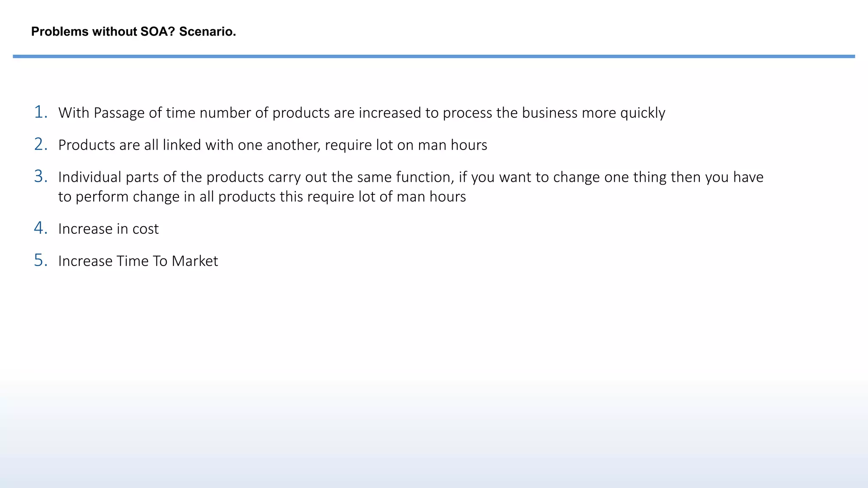
Task: Click the blue horizontal divider line
Action: click(434, 56)
